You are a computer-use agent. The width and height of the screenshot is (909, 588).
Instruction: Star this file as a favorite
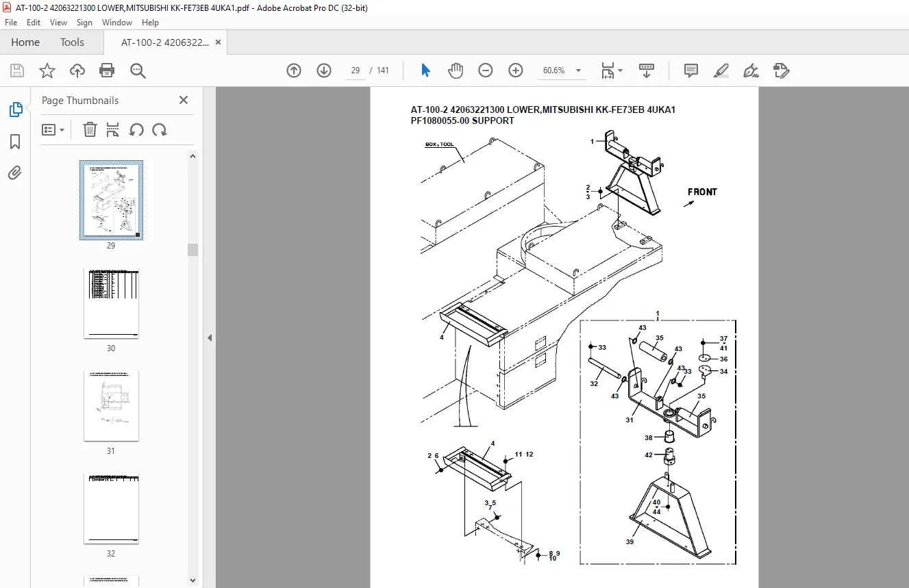coord(47,71)
